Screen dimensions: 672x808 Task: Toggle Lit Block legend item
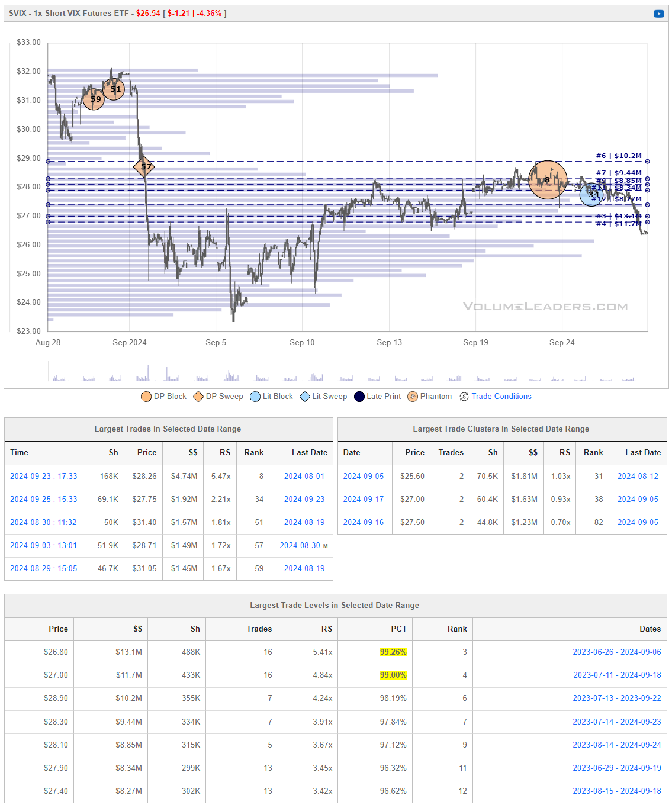click(x=271, y=397)
